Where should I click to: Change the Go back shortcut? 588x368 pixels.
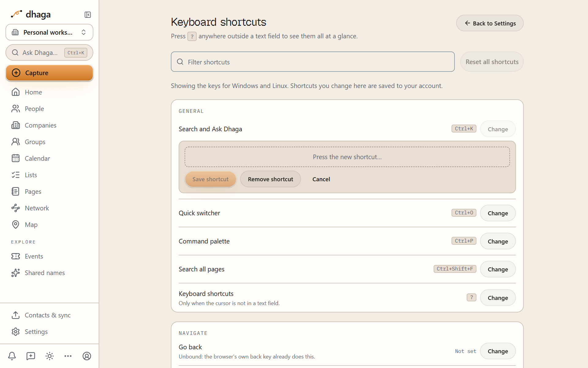click(498, 351)
